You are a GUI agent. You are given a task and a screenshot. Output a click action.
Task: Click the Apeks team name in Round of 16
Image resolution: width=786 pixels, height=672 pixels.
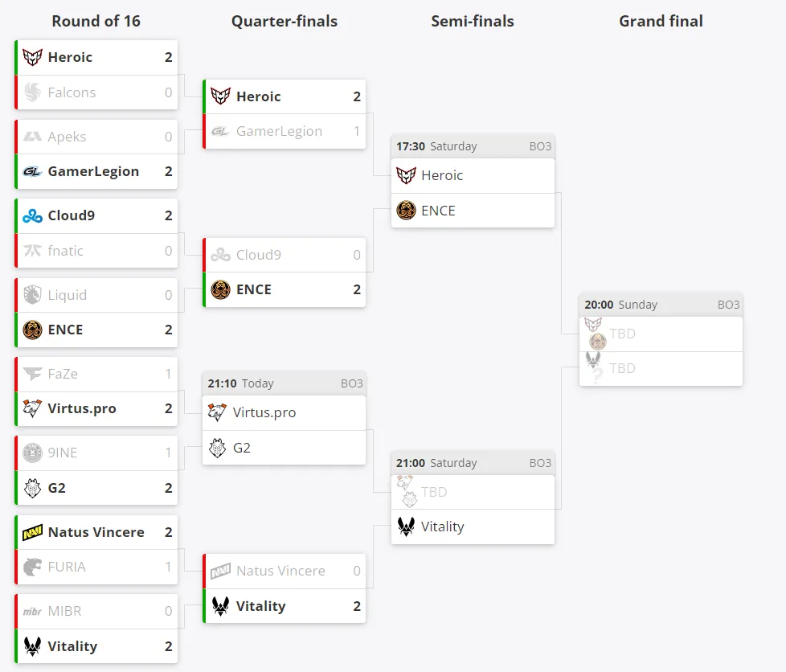coord(67,137)
